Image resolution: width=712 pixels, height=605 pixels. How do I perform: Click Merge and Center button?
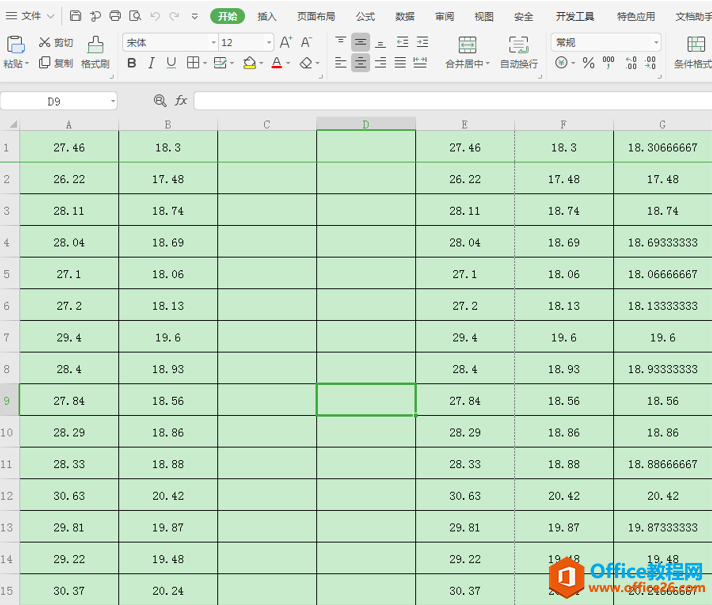[x=467, y=52]
